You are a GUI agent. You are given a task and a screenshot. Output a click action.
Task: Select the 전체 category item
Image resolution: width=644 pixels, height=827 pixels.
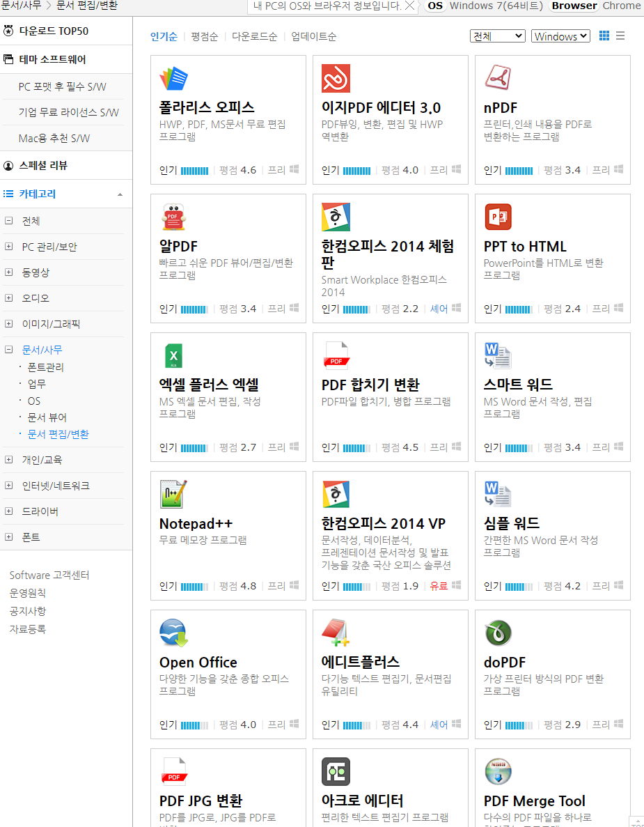click(31, 221)
